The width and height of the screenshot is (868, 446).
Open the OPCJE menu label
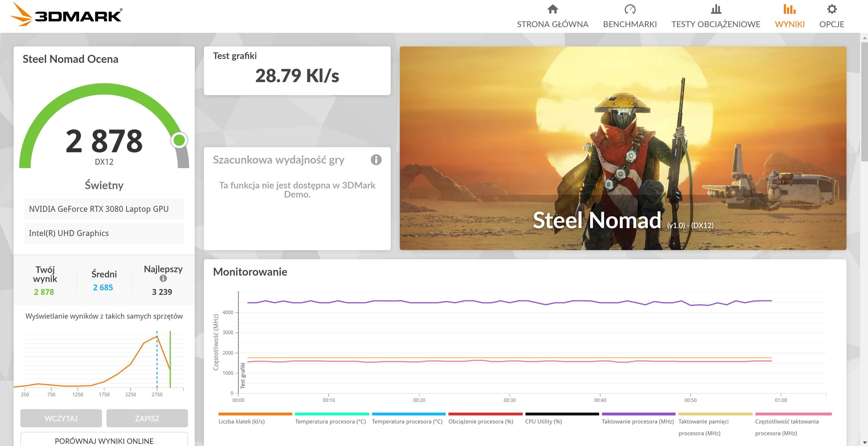[x=832, y=24]
